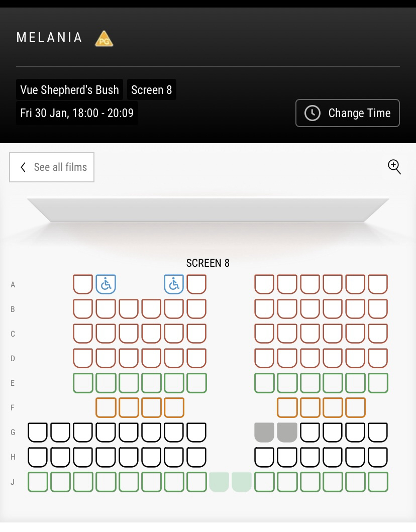
Task: Select the first black seat in row G
Action: click(x=38, y=432)
